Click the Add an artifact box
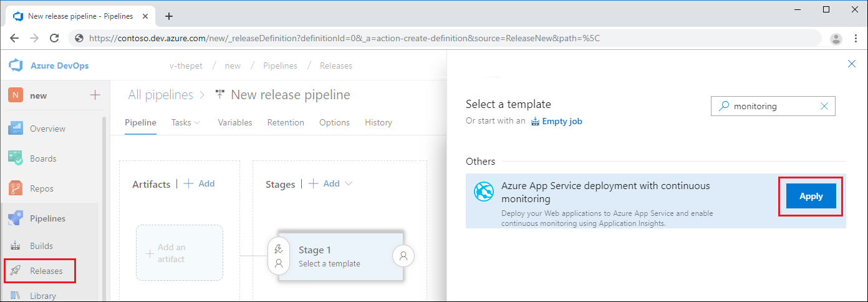This screenshot has height=302, width=868. [180, 253]
